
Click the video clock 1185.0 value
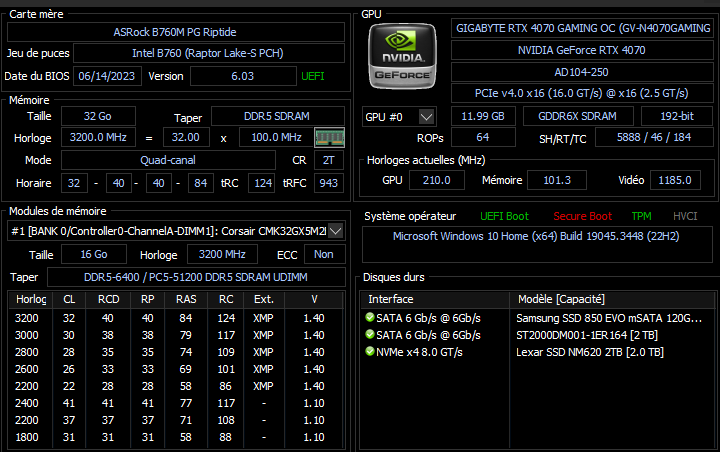click(x=675, y=180)
